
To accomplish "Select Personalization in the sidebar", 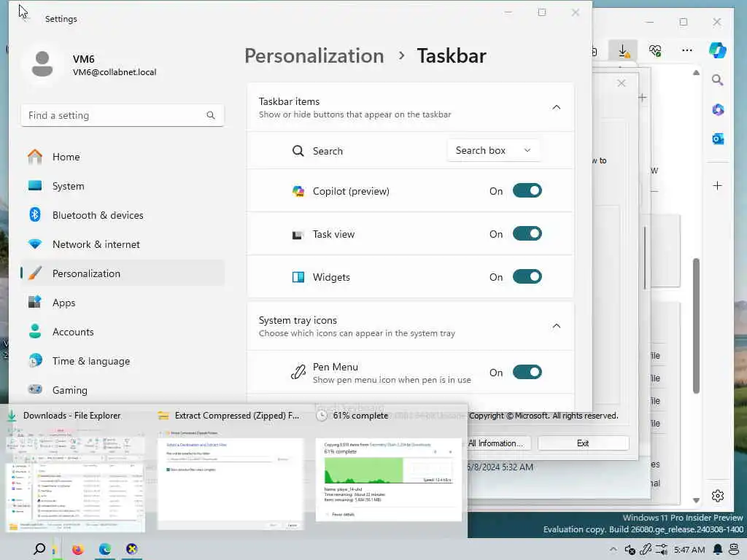I will coord(122,273).
